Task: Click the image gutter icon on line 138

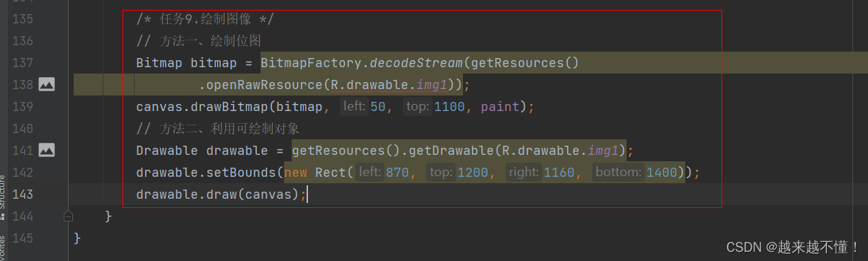Action: pos(47,84)
